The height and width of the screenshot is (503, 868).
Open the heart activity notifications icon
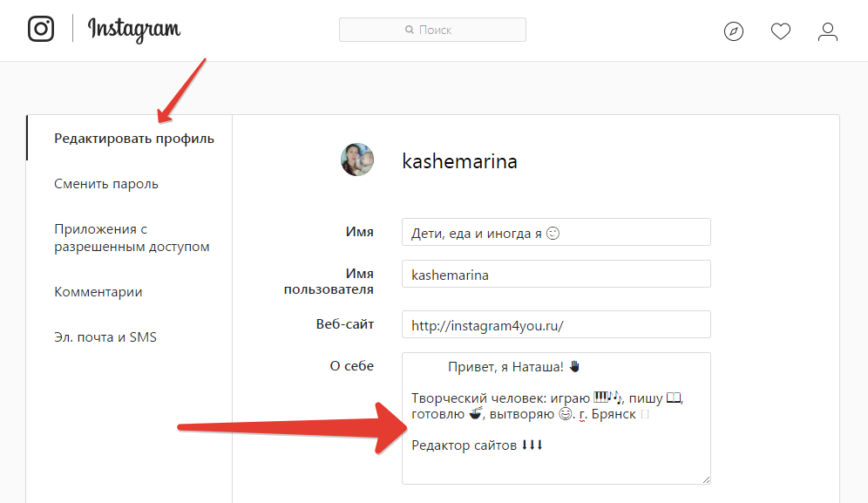click(x=781, y=32)
